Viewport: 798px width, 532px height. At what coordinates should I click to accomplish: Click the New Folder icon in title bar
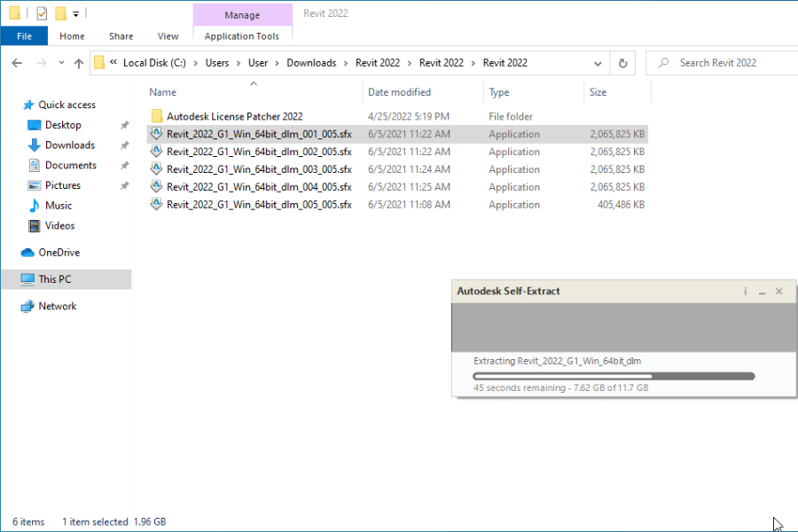(60, 13)
